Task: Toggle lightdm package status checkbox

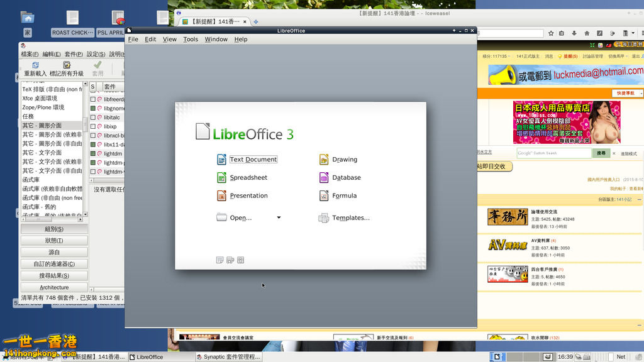Action: (93, 153)
